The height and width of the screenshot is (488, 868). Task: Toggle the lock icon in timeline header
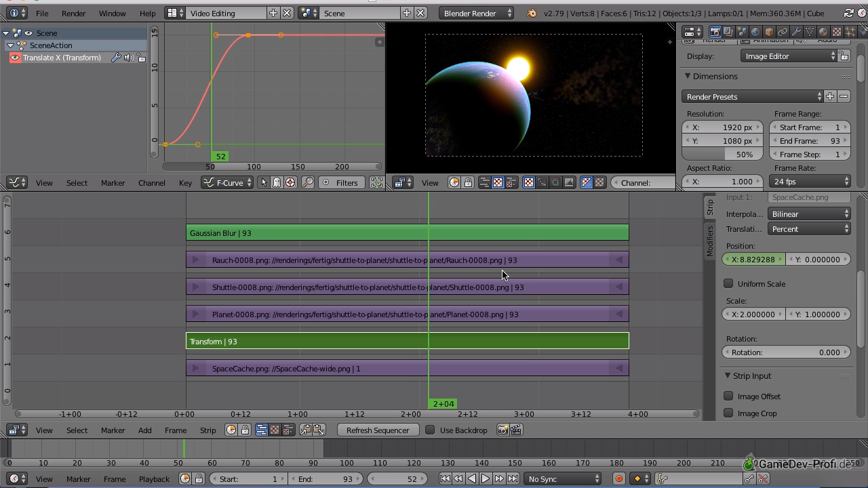(199, 479)
